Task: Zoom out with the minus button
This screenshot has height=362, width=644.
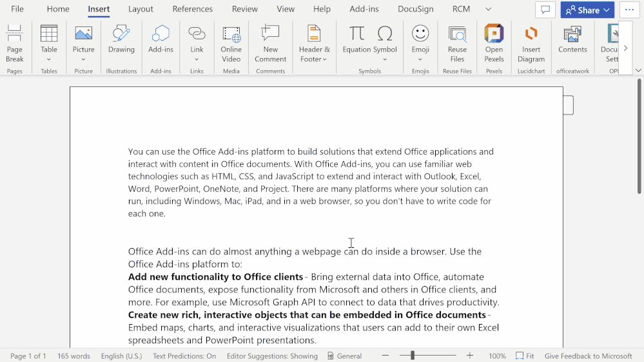Action: tap(385, 356)
